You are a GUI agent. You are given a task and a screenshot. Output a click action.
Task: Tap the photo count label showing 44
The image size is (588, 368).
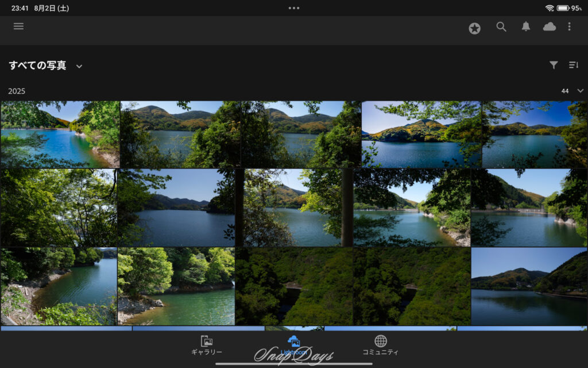coord(565,91)
